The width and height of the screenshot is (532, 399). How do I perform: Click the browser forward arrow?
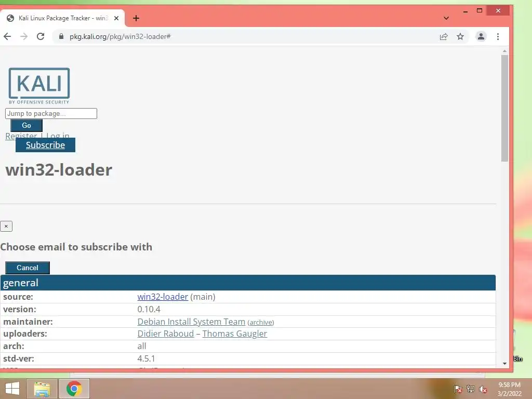[24, 36]
